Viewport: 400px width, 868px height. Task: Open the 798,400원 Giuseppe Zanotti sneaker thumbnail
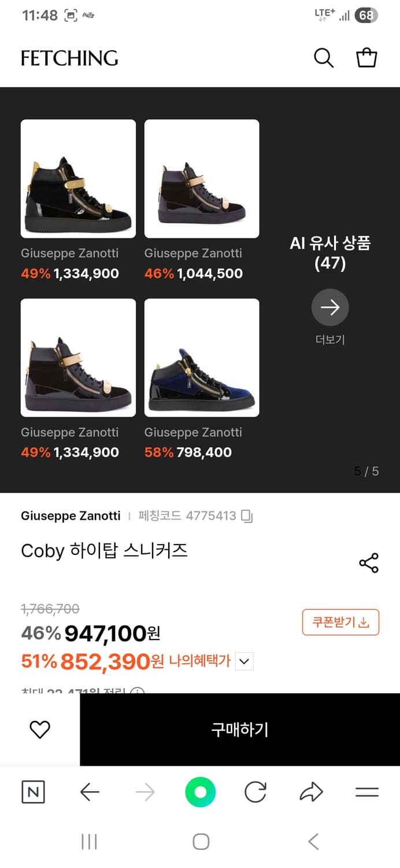click(x=201, y=358)
